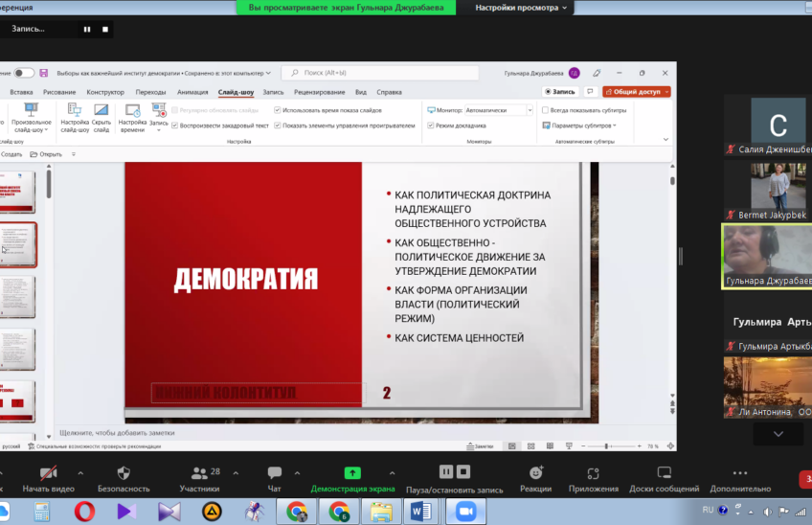This screenshot has height=525, width=812.
Task: Click 'Настройка времени' rehearse timings icon
Action: click(x=132, y=117)
